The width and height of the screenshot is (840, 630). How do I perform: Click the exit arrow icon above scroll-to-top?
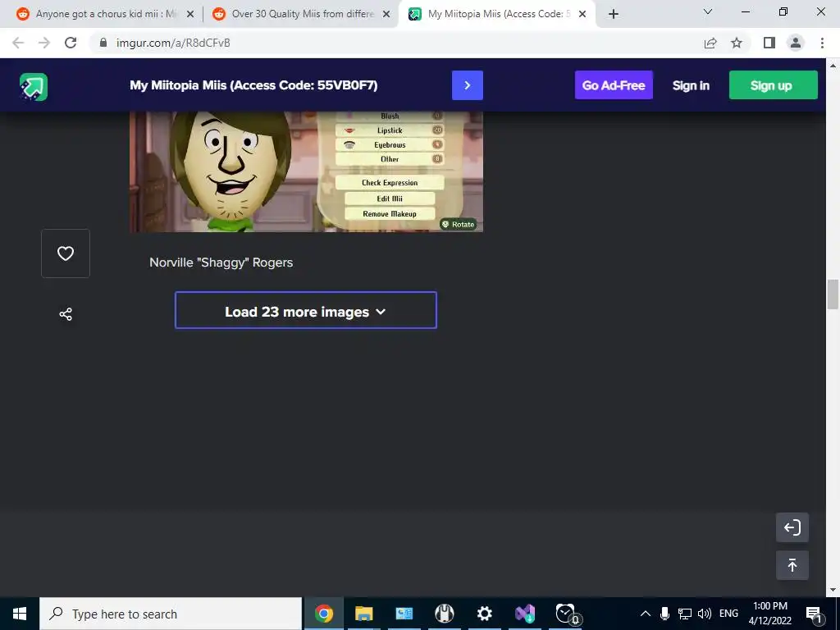click(792, 527)
